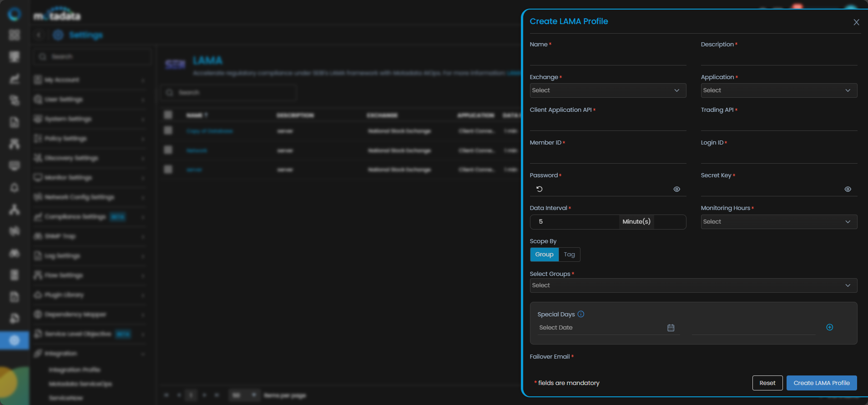The width and height of the screenshot is (868, 405).
Task: Open the Monitoring Hours dropdown
Action: point(779,222)
